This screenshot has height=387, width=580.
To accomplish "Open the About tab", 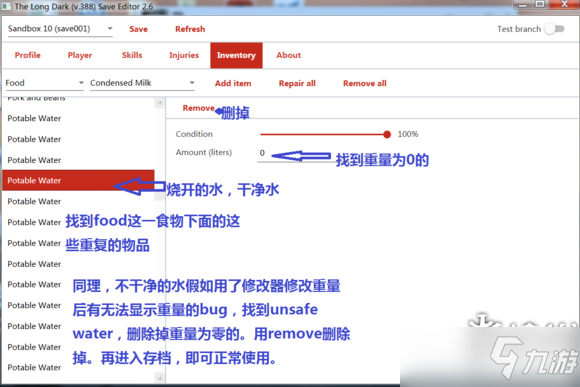I will coord(289,55).
